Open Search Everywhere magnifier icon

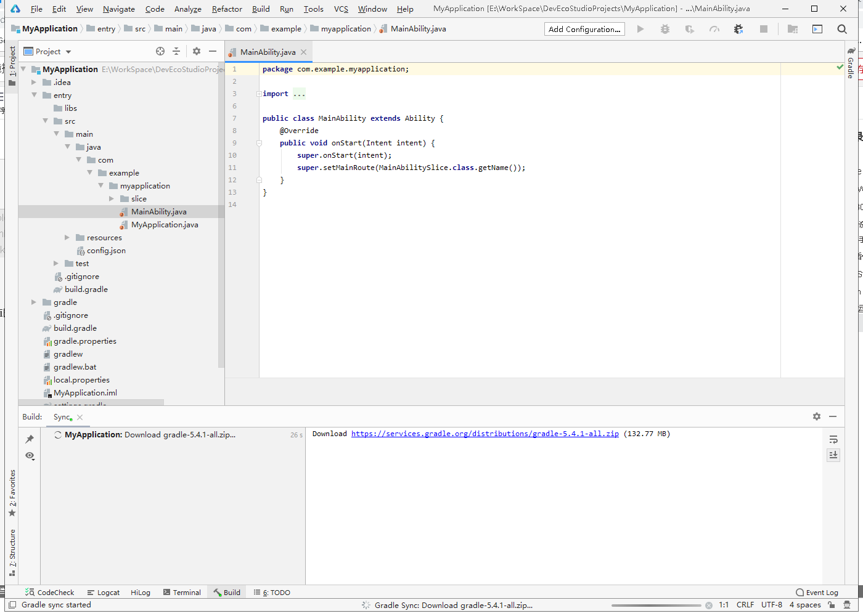click(x=842, y=29)
